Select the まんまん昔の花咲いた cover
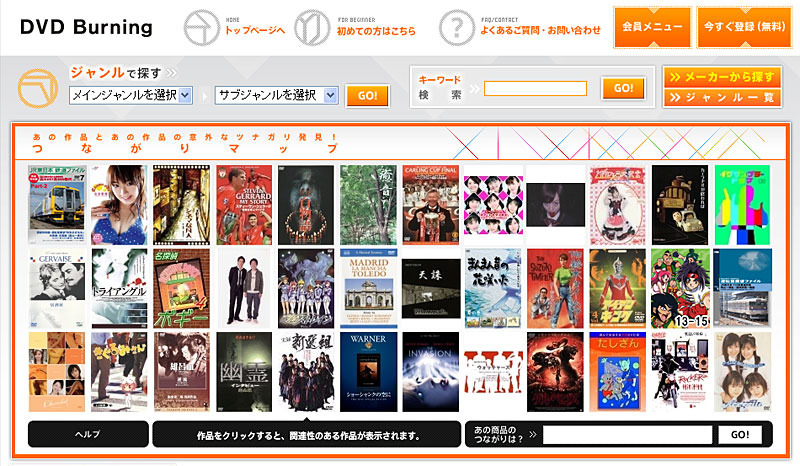The width and height of the screenshot is (800, 466). pos(493,288)
